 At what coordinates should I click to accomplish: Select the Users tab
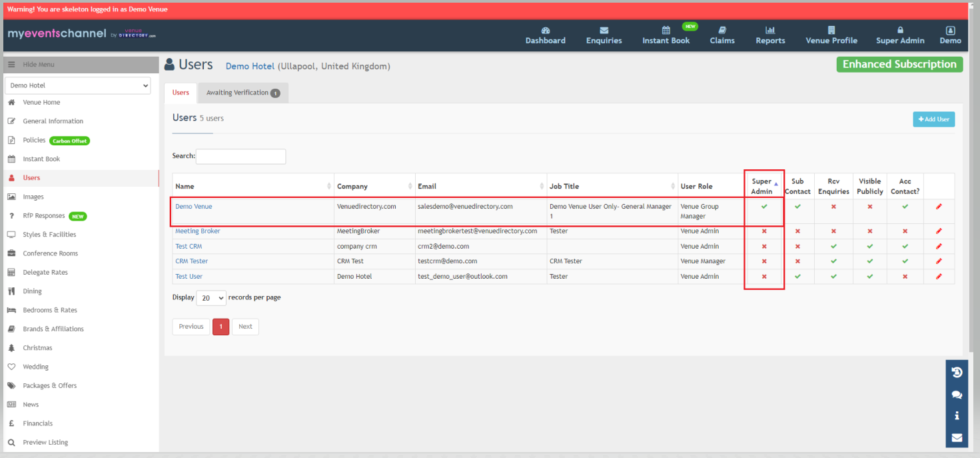pyautogui.click(x=181, y=93)
